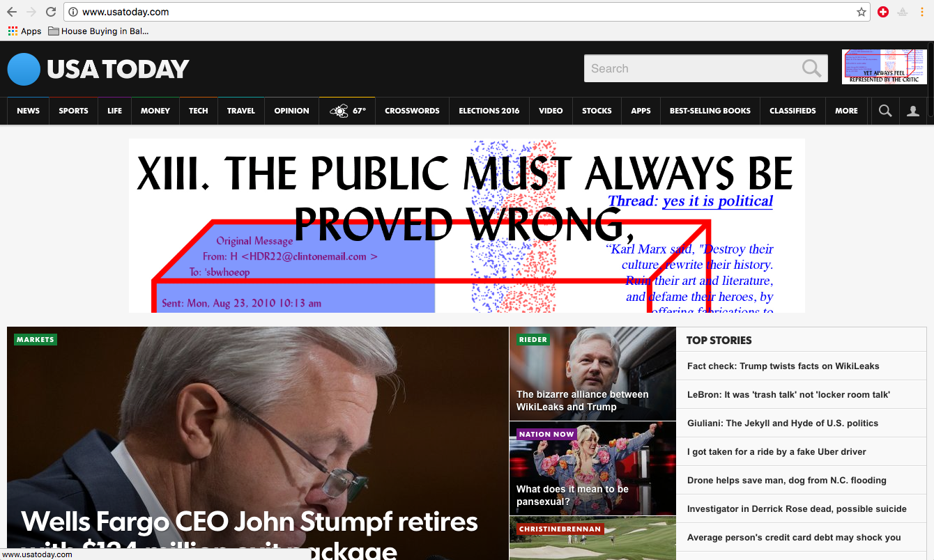Read 'I got taken for a ride' story
Viewport: 934px width, 560px height.
(776, 452)
